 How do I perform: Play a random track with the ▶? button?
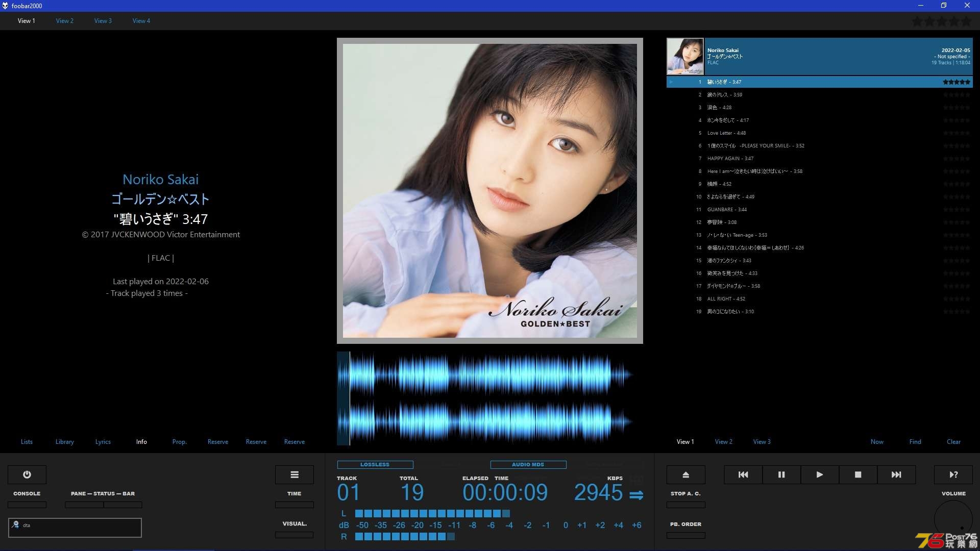[953, 474]
